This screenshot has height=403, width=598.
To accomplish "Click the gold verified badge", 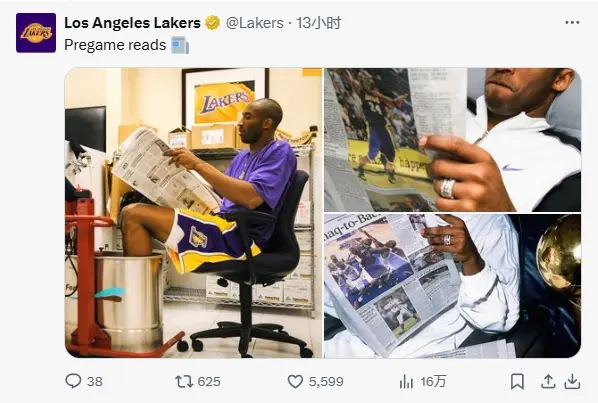I will tap(212, 23).
